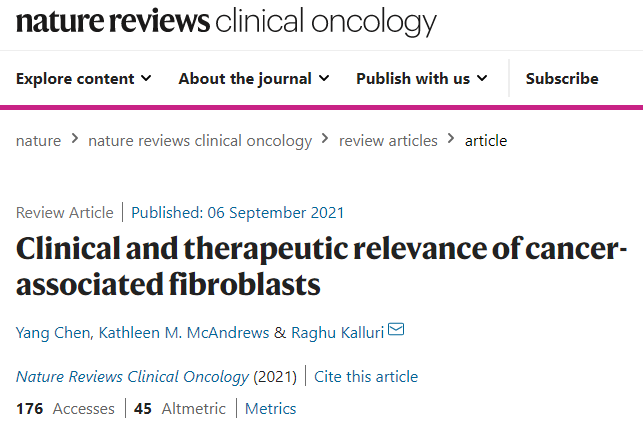Click the envelope icon beside Raghu Kalluri
643x428 pixels.
pyautogui.click(x=396, y=329)
